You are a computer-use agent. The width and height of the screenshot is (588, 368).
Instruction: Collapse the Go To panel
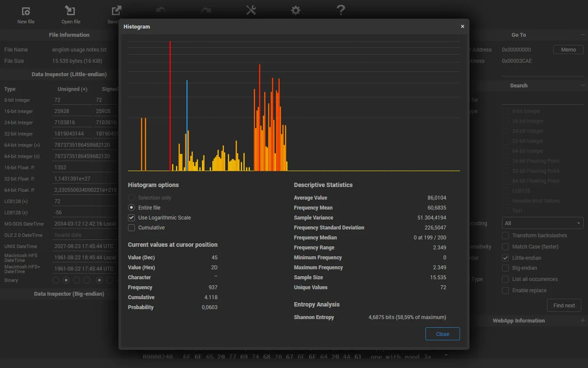point(582,35)
